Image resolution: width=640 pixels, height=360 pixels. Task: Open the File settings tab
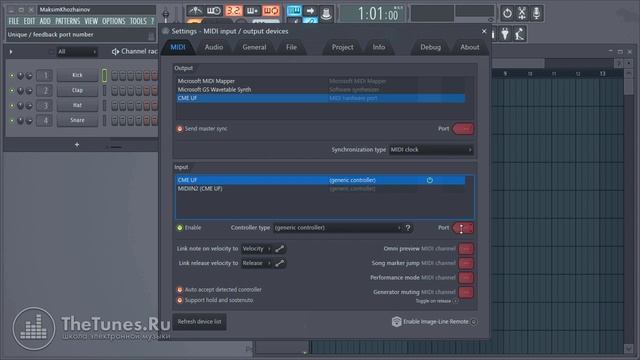tap(291, 47)
